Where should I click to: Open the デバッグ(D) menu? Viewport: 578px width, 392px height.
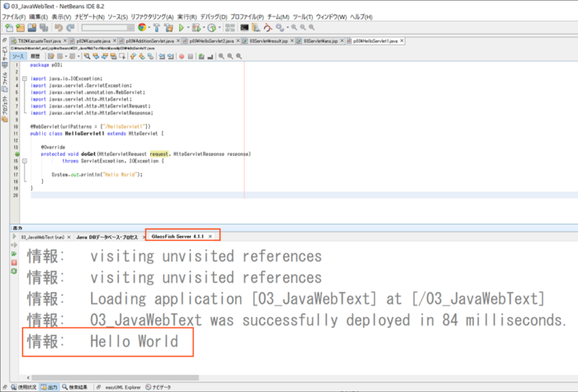point(213,17)
